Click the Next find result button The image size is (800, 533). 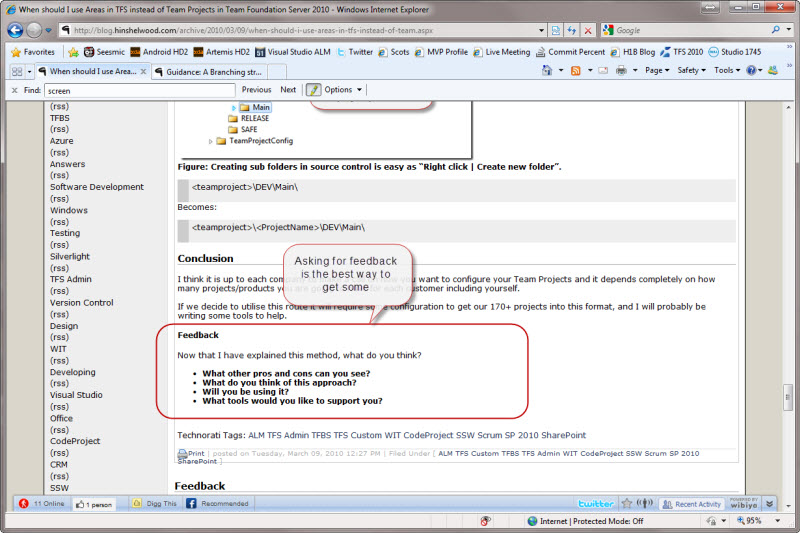[288, 90]
